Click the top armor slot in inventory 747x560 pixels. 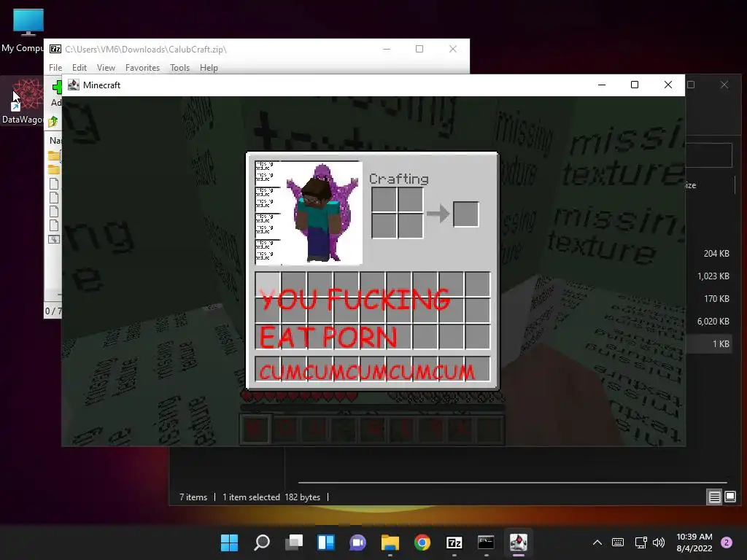[268, 174]
